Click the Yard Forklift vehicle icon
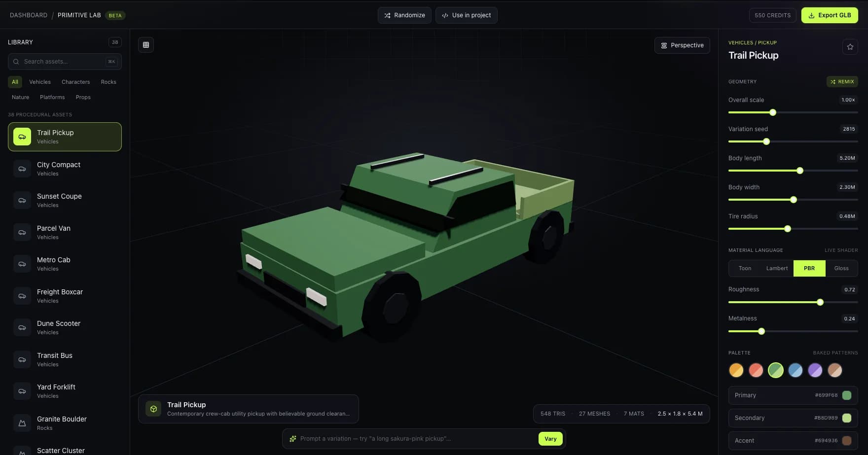This screenshot has height=455, width=868. (22, 391)
